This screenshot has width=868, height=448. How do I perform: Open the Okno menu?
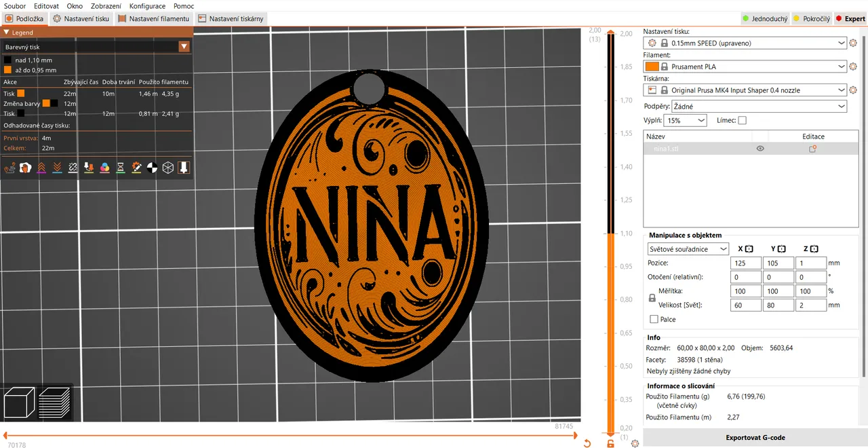click(75, 6)
